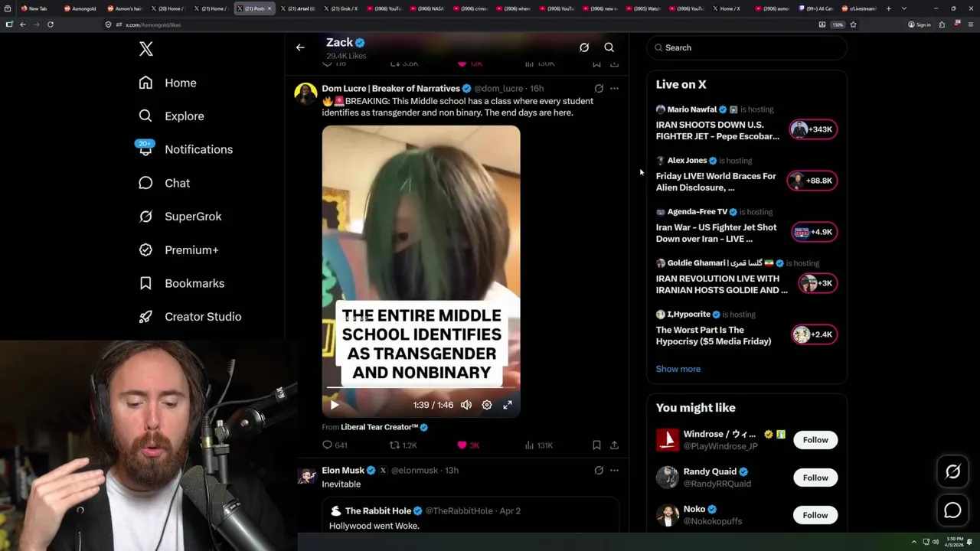This screenshot has width=980, height=551.
Task: Click the +343K listeners badge
Action: pyautogui.click(x=813, y=129)
